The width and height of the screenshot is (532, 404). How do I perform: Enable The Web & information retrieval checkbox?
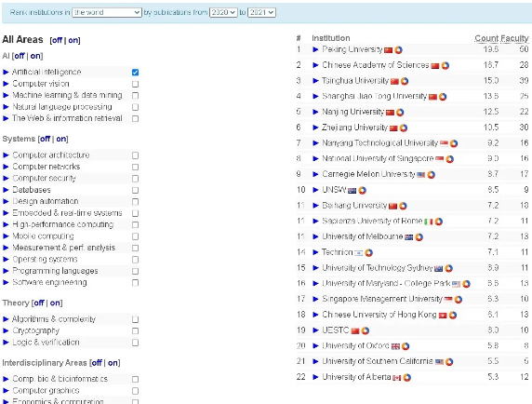tap(135, 118)
